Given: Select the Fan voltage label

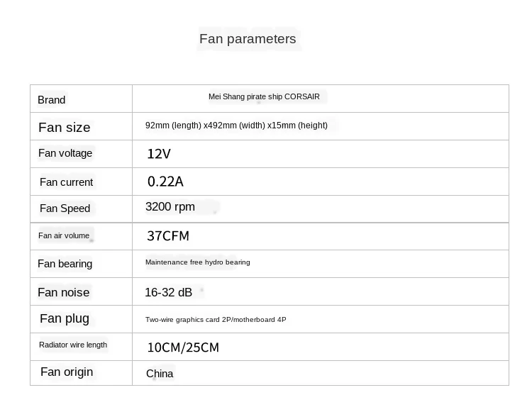Looking at the screenshot, I should click(x=65, y=153).
